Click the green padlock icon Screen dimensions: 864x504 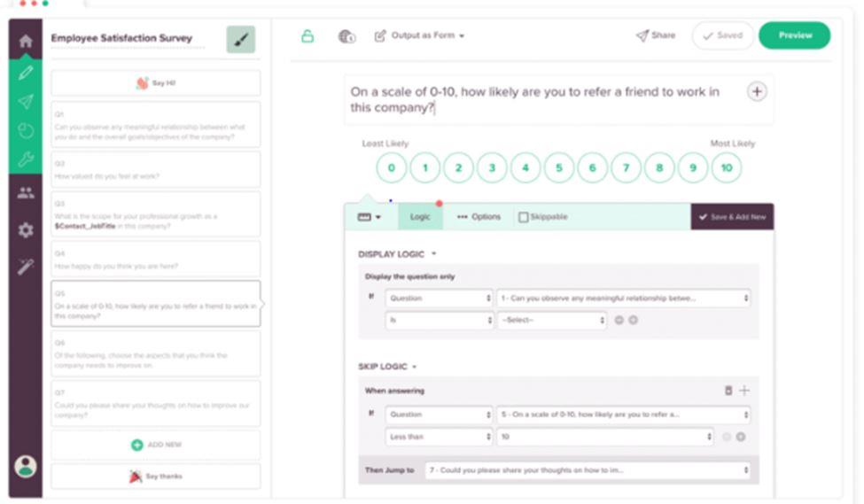tap(307, 36)
